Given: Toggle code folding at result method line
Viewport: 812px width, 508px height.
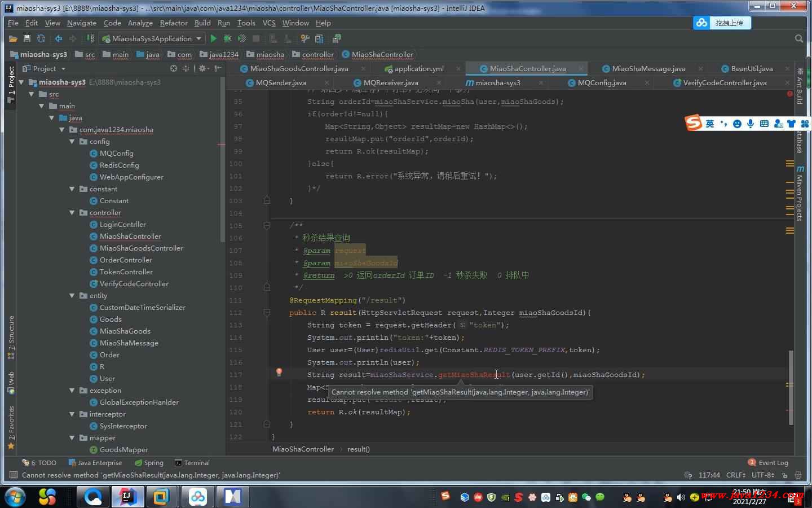Looking at the screenshot, I should click(x=267, y=312).
